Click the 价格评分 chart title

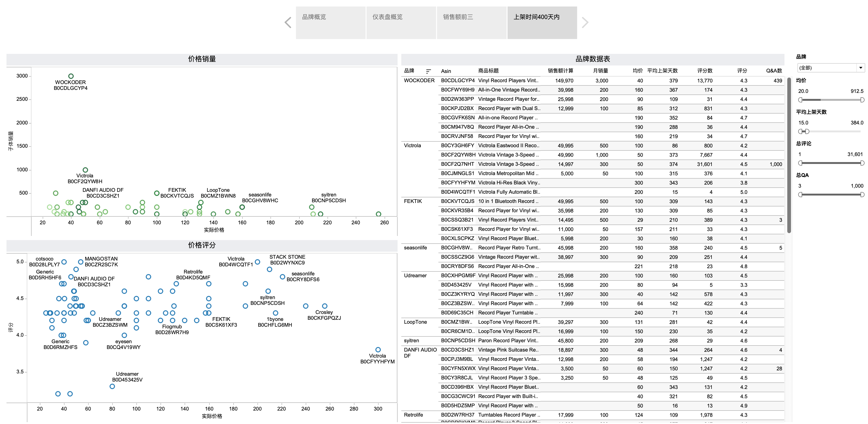point(202,245)
